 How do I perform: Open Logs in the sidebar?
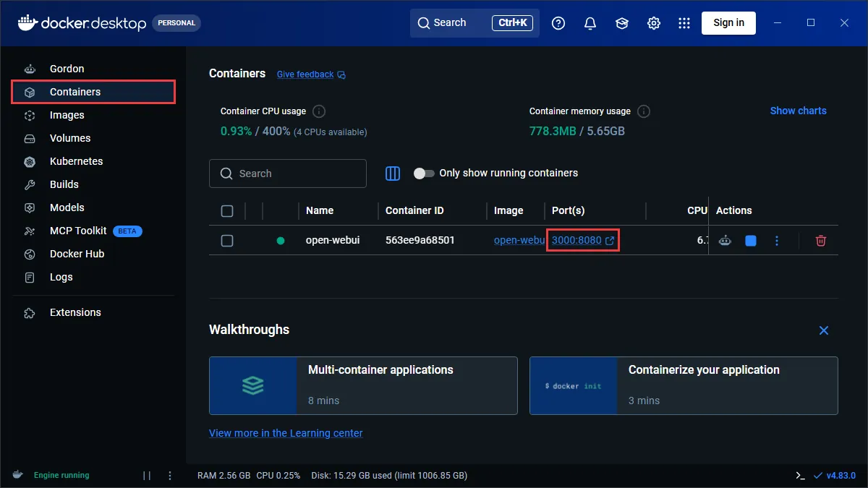tap(93, 277)
